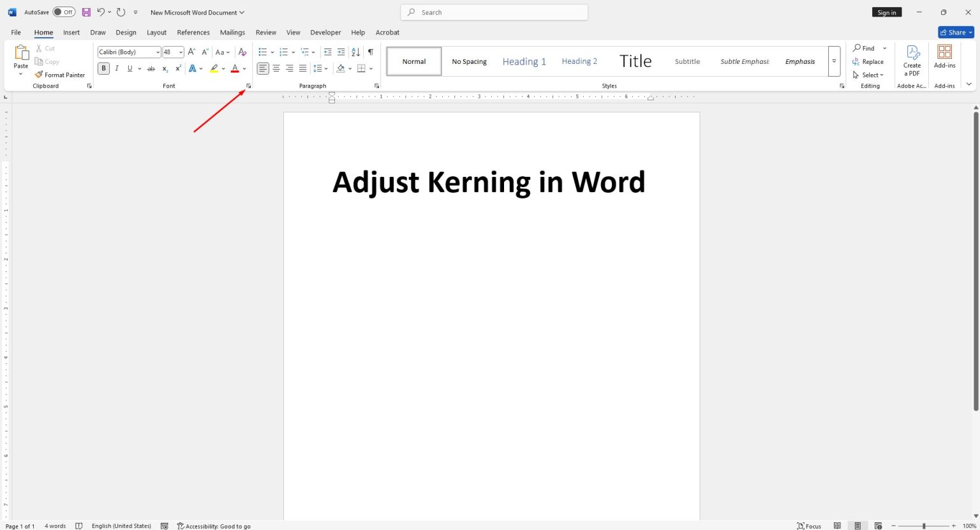Center align the paragraph

coord(276,68)
